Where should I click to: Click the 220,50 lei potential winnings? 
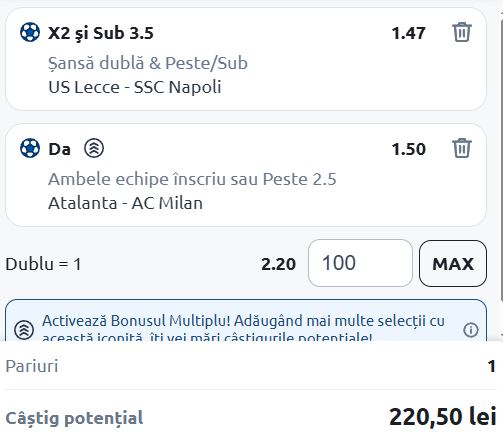(443, 417)
